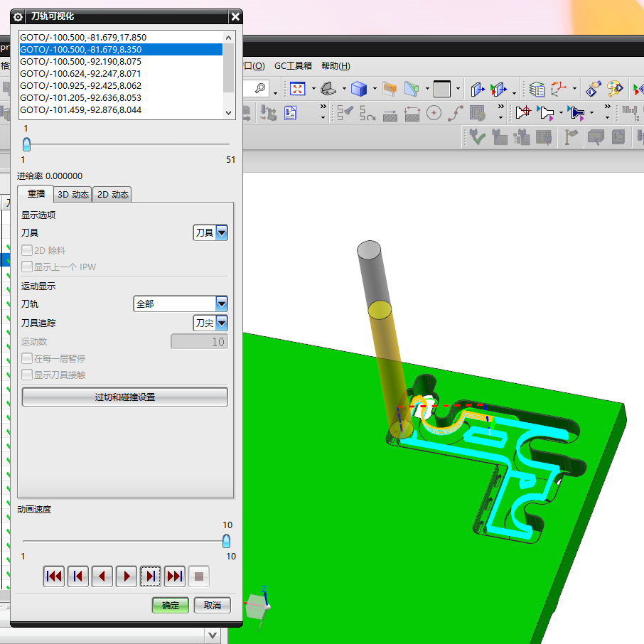Switch to the 重播 tab

(36, 194)
